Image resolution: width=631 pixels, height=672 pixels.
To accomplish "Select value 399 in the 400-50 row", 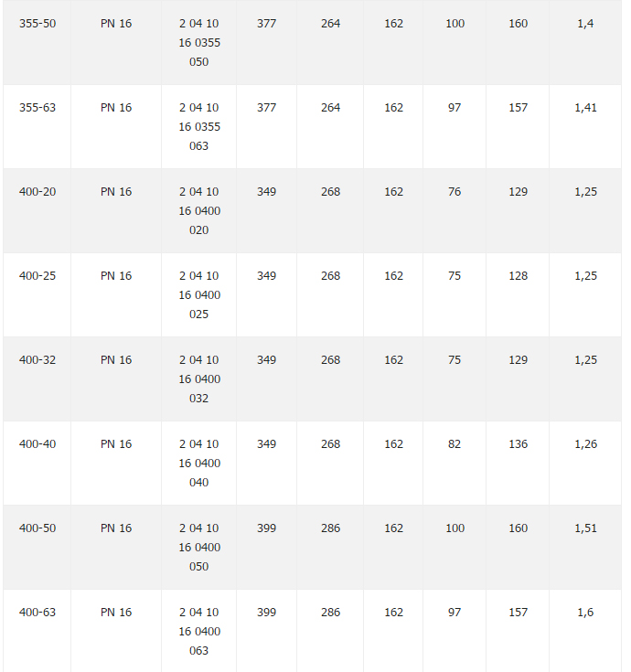I will point(266,528).
